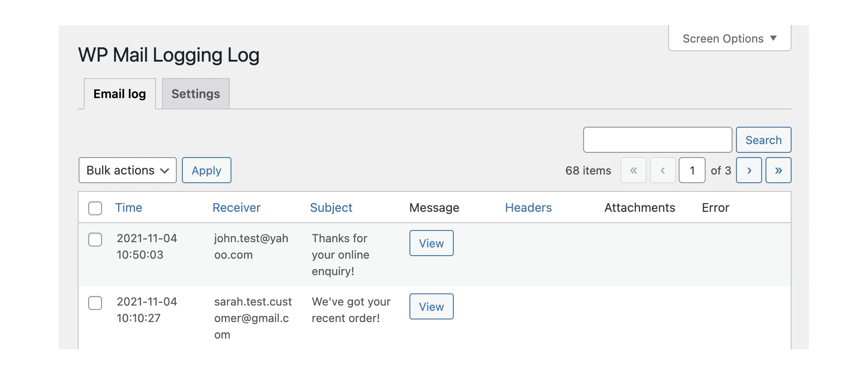
Task: View message for enquiry thank-you email
Action: coord(431,243)
